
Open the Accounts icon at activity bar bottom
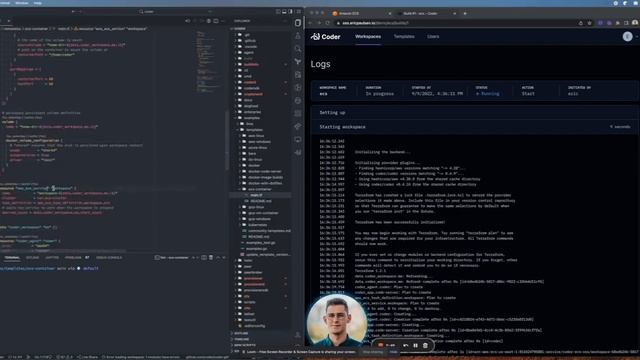click(x=298, y=335)
